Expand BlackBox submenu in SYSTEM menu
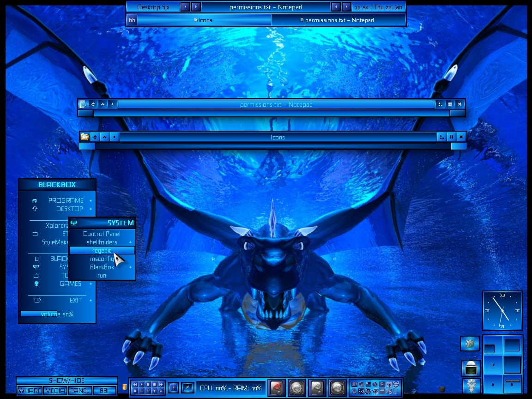The height and width of the screenshot is (399, 532). tap(102, 267)
